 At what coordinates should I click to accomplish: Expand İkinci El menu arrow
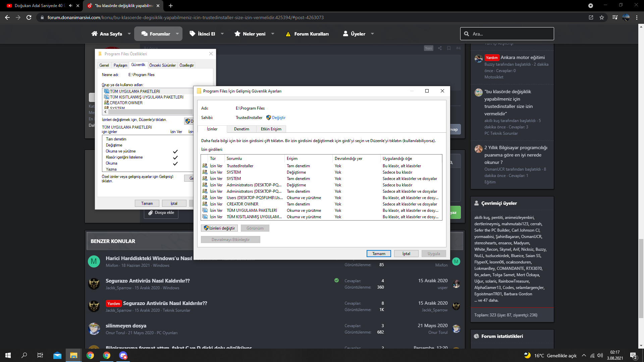222,34
